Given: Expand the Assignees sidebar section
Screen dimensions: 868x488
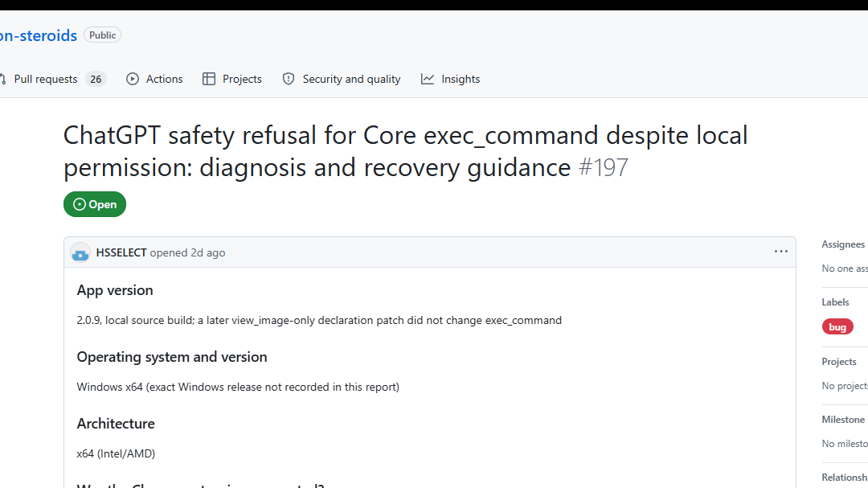Looking at the screenshot, I should pos(843,244).
